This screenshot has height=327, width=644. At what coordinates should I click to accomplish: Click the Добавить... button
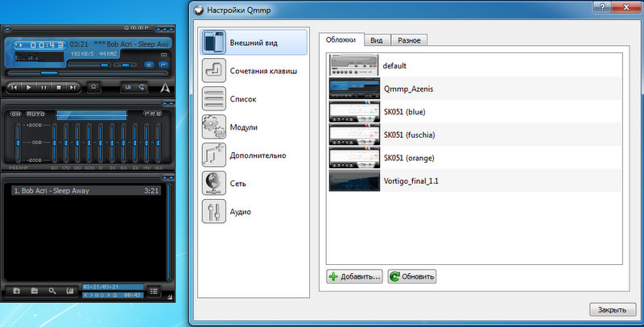[x=355, y=276]
